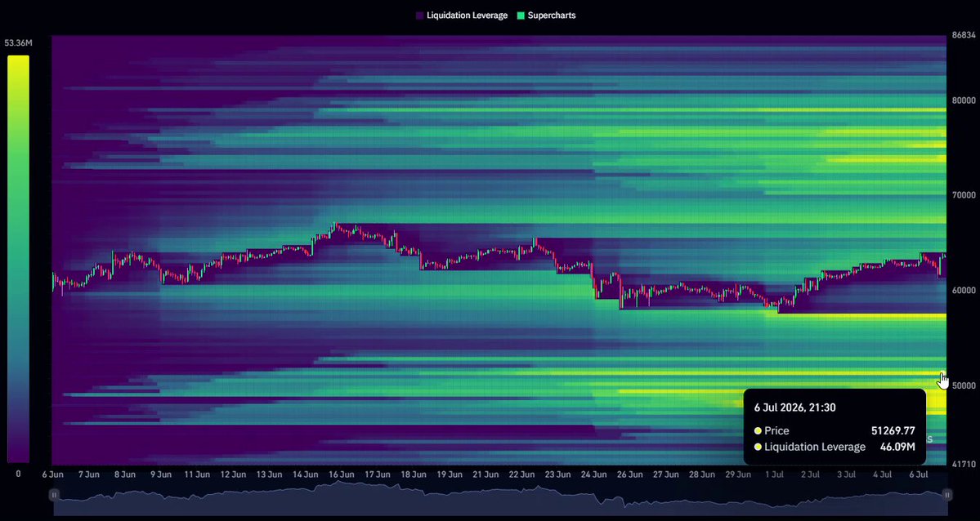Screen dimensions: 980x521
Task: Select the 16 Jun date on the time axis
Action: click(342, 474)
